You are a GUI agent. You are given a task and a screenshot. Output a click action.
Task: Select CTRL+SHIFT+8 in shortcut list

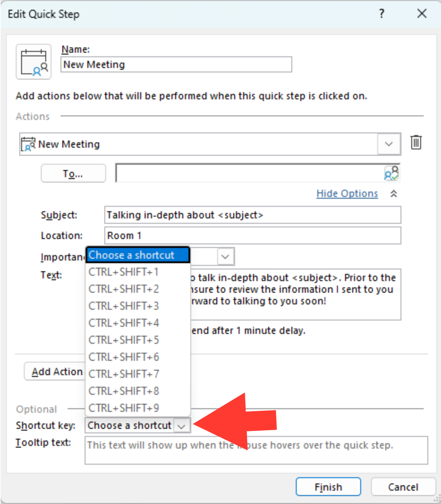click(x=138, y=391)
